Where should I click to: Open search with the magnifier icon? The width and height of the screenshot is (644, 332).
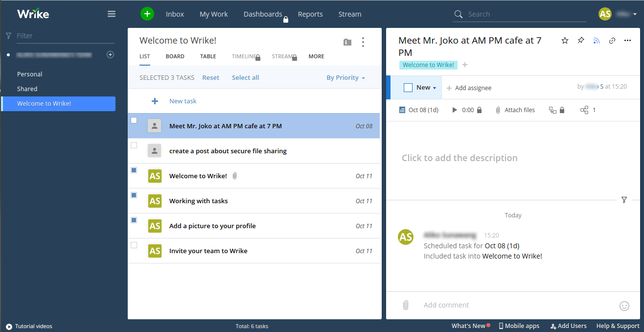(458, 14)
